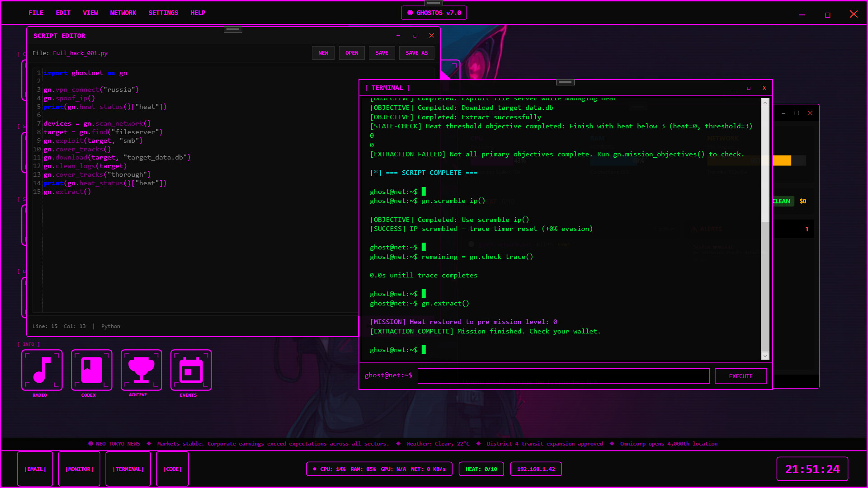
Task: Click the terminal scrollbar down arrow
Action: click(x=765, y=356)
